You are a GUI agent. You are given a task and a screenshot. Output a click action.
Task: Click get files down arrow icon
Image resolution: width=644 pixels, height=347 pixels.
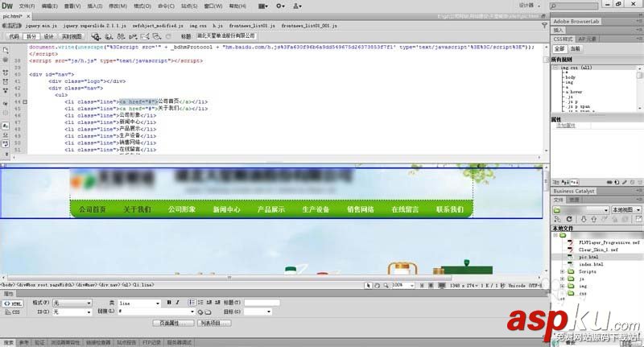point(583,219)
